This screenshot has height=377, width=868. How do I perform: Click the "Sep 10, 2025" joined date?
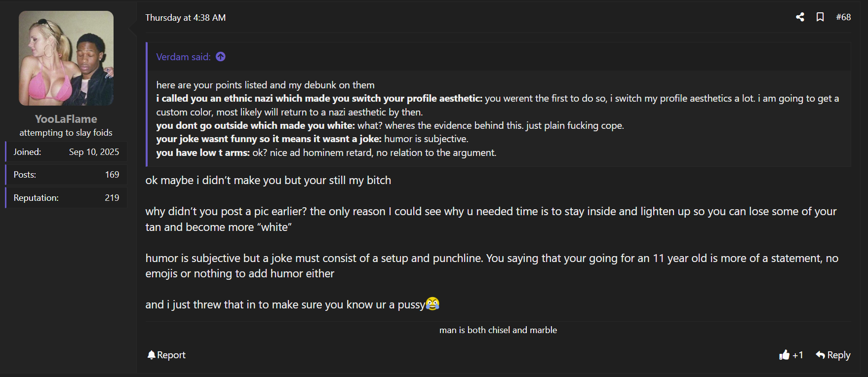94,152
